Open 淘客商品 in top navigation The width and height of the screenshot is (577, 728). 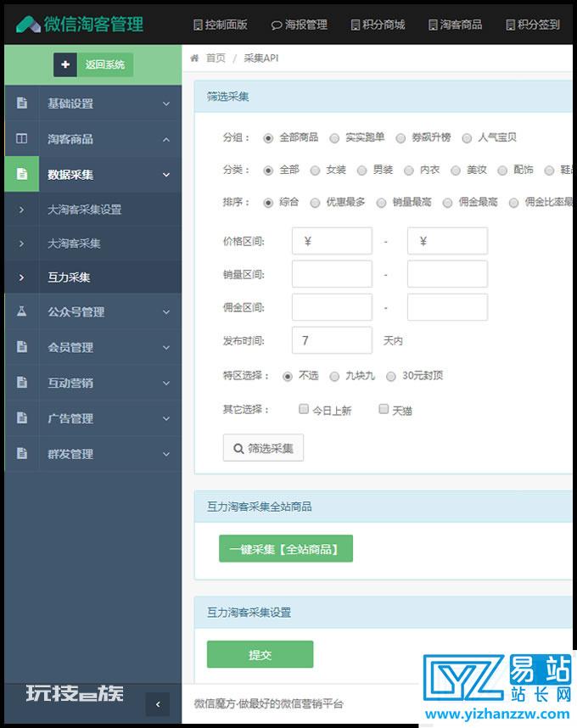point(456,25)
